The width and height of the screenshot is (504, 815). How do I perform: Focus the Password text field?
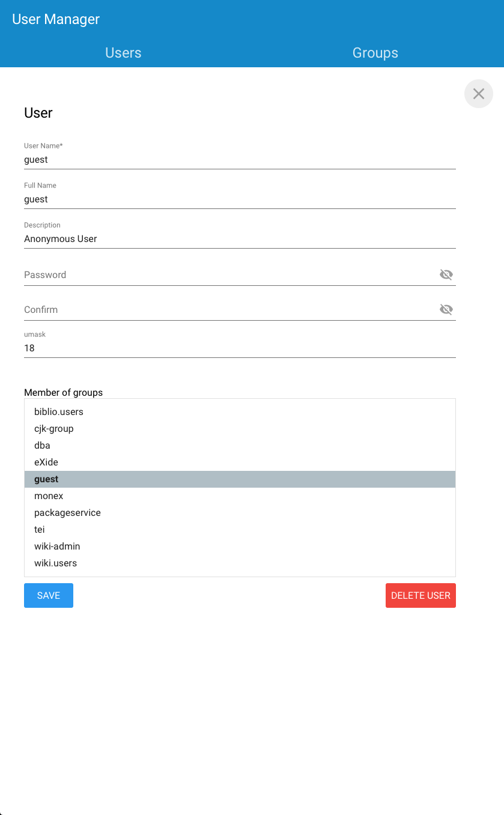pyautogui.click(x=228, y=275)
